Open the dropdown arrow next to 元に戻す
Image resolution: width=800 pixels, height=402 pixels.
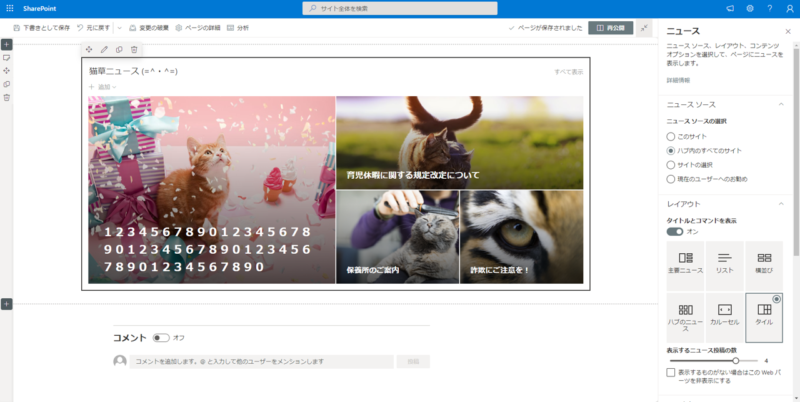[x=119, y=28]
